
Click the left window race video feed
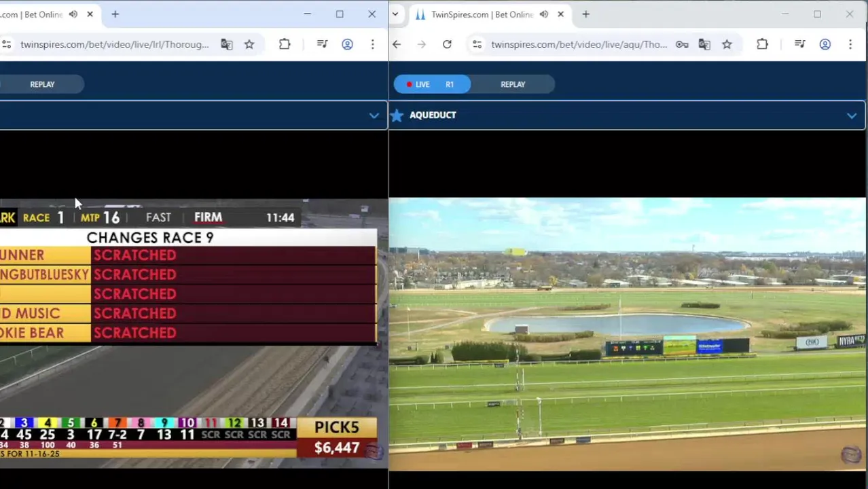(194, 334)
